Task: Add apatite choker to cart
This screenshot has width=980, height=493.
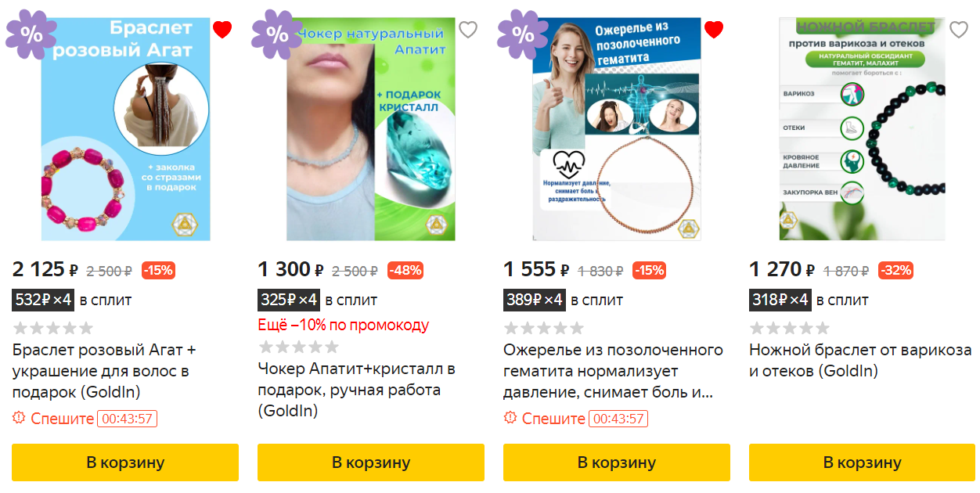Action: [x=371, y=462]
